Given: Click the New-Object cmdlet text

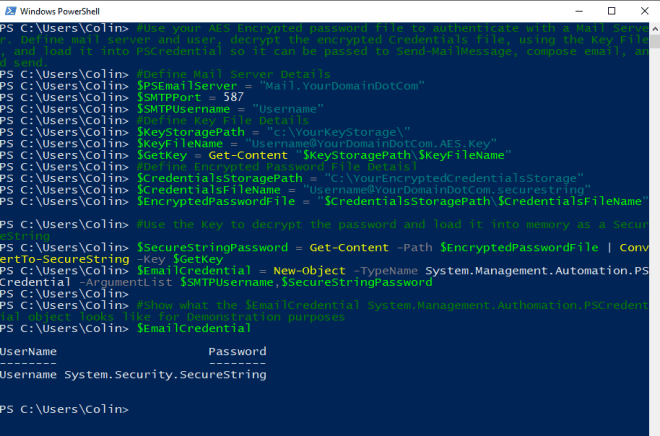Looking at the screenshot, I should 309,271.
